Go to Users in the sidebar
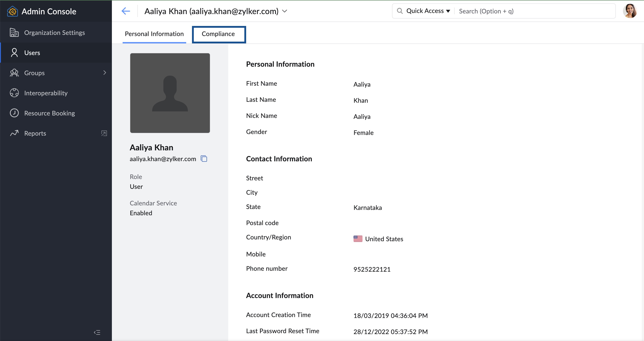 pyautogui.click(x=32, y=53)
